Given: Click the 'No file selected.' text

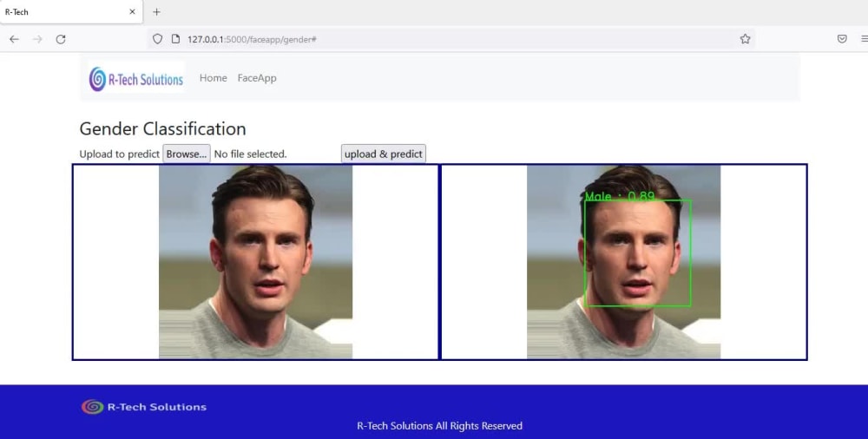Looking at the screenshot, I should coord(250,154).
